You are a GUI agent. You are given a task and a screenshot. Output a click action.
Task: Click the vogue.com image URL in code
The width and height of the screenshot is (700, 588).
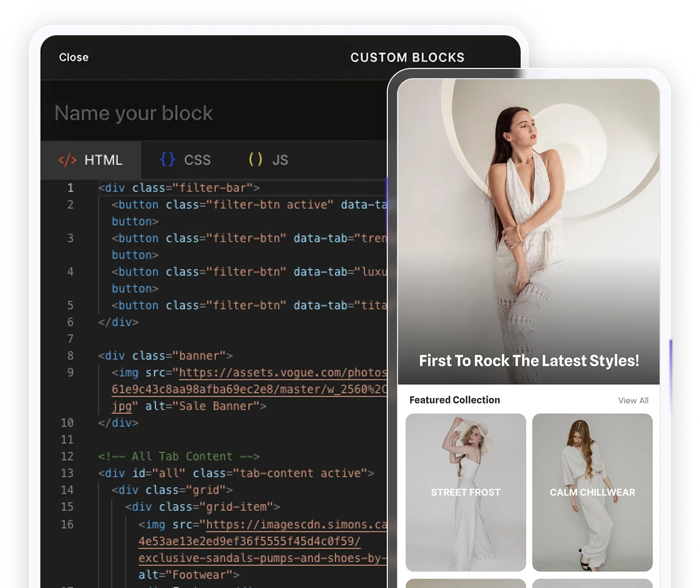pos(283,372)
